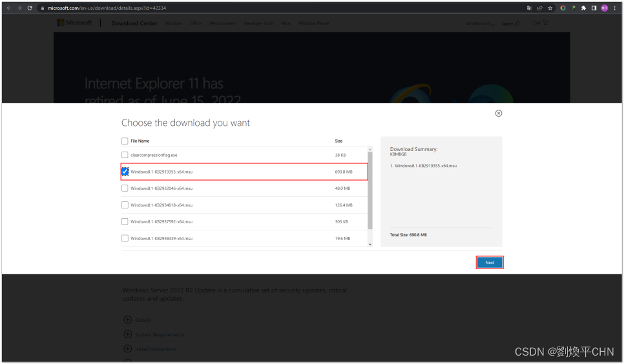Open the Extensions puzzle piece menu
The height and width of the screenshot is (364, 624).
[x=583, y=8]
